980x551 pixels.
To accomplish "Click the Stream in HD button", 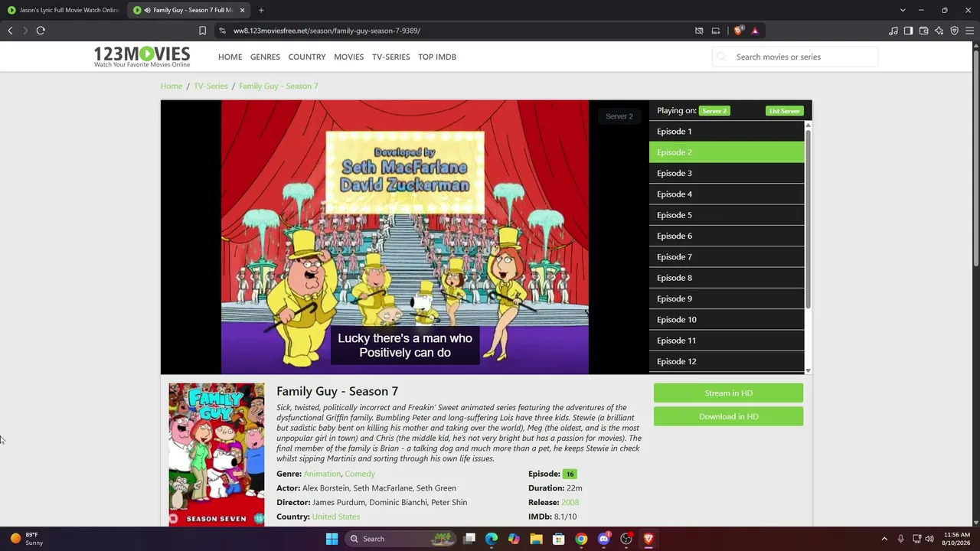I will [x=728, y=393].
